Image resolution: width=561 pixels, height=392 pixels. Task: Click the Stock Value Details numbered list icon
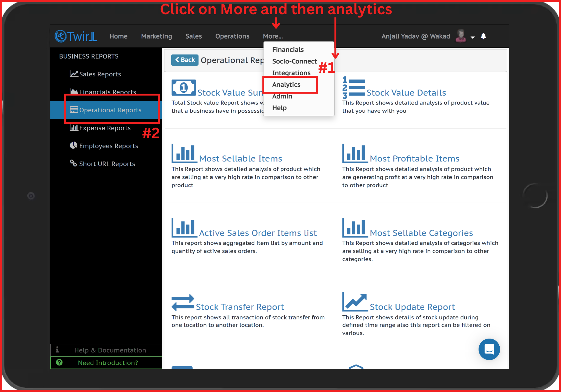pyautogui.click(x=353, y=88)
